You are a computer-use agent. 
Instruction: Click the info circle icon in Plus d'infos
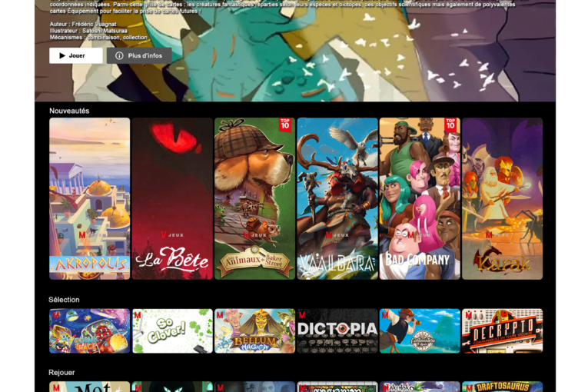(119, 56)
